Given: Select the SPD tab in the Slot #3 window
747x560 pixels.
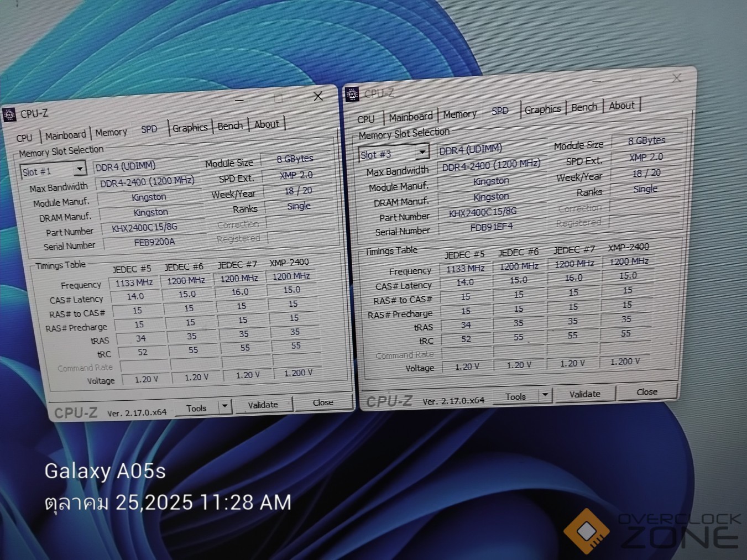Looking at the screenshot, I should point(500,111).
